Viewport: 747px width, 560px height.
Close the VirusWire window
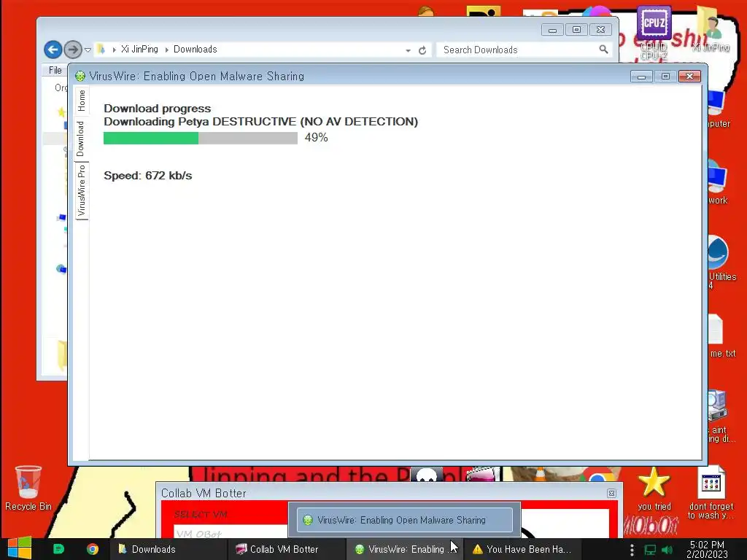(689, 76)
